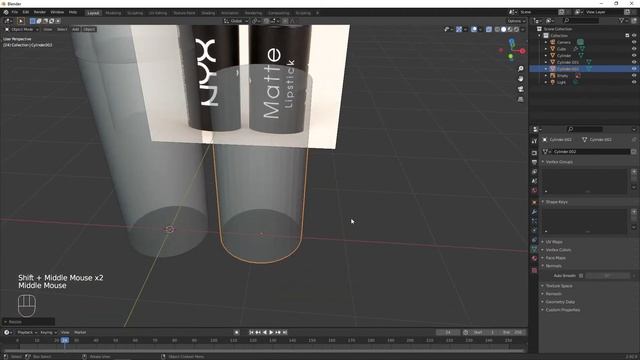Open the viewport Add menu
This screenshot has height=360, width=640.
tap(76, 29)
